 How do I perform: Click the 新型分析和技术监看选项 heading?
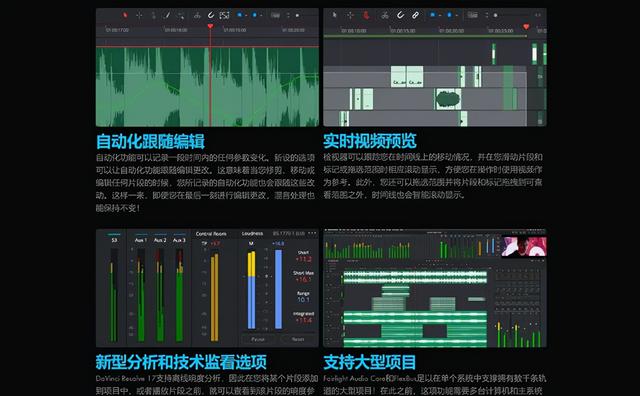pyautogui.click(x=181, y=362)
